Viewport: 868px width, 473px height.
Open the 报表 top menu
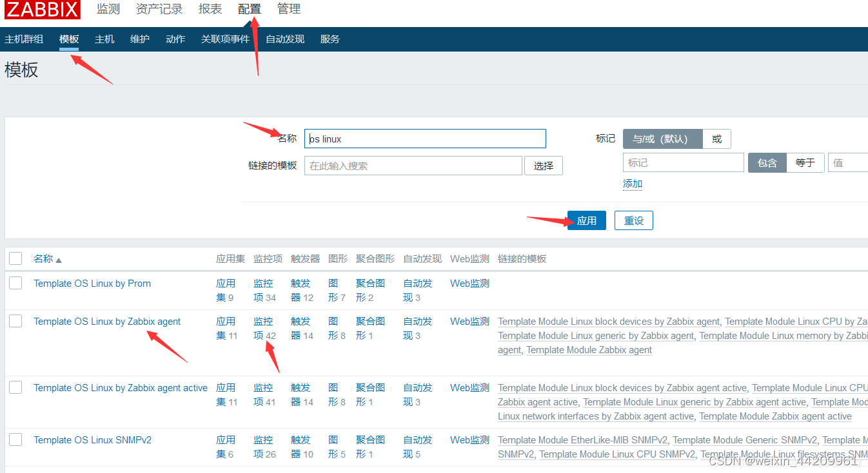(210, 9)
